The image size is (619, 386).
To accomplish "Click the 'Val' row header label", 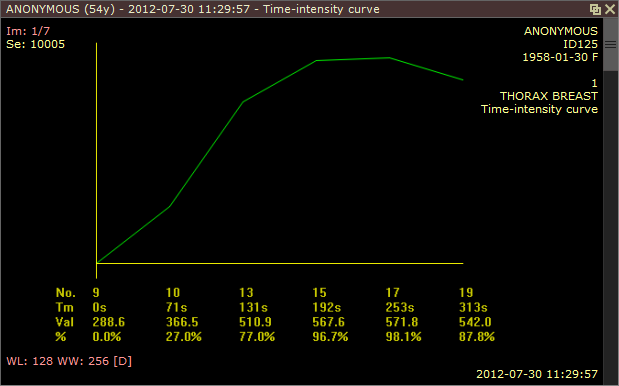I will pos(64,322).
